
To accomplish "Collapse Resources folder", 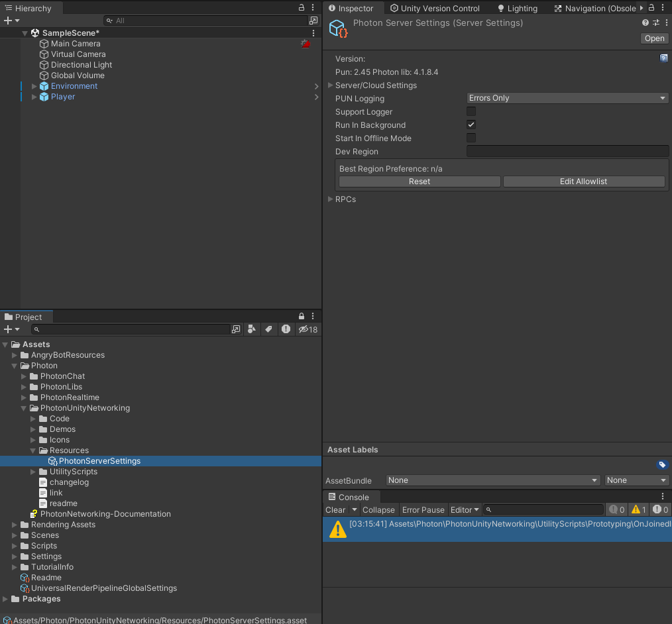I will point(33,450).
